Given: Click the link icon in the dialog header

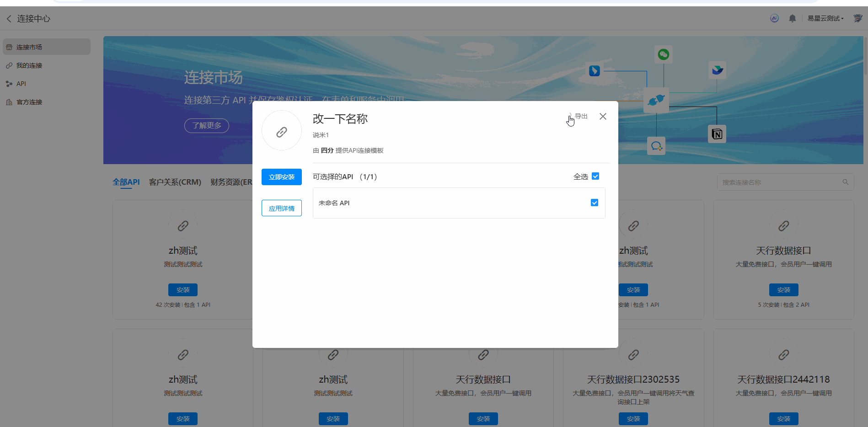Looking at the screenshot, I should pos(281,132).
